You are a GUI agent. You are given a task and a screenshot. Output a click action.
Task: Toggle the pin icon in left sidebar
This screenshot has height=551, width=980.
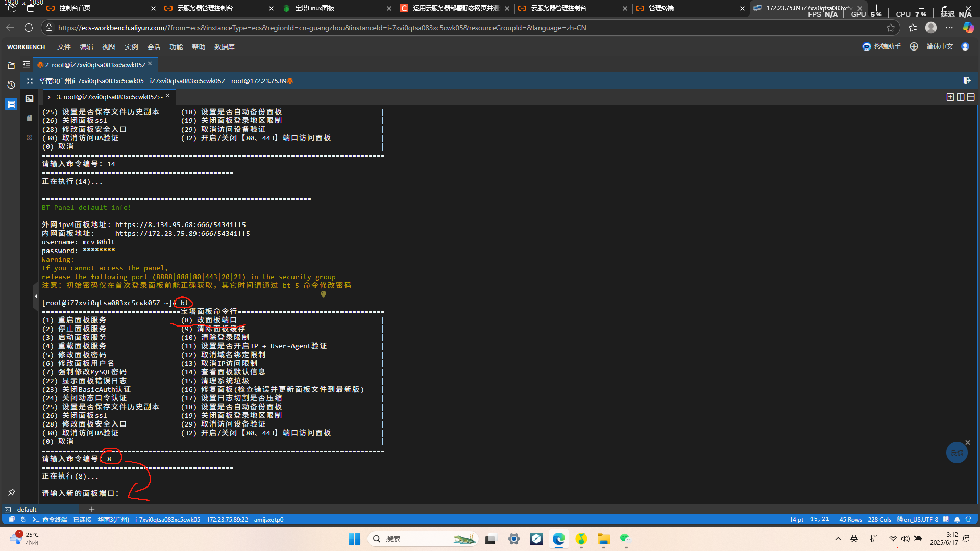tap(11, 492)
